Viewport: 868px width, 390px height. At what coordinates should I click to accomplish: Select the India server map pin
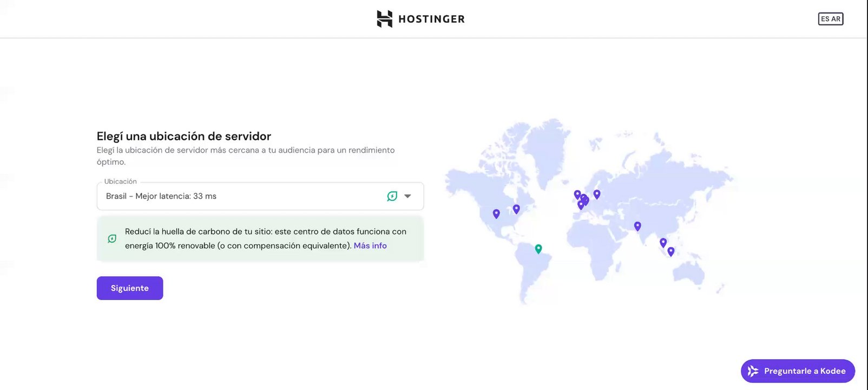637,226
